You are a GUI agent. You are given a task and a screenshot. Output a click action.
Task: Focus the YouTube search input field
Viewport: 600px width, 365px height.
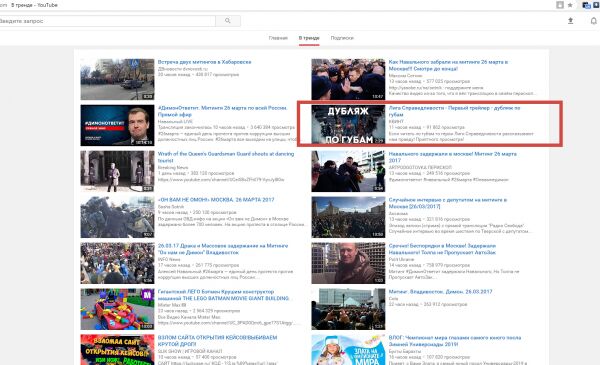click(107, 21)
